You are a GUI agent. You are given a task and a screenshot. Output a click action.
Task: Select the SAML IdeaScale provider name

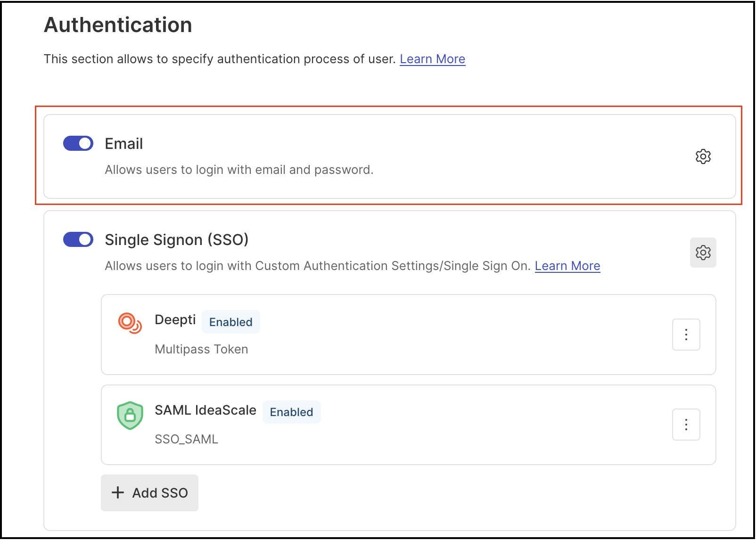pos(205,410)
